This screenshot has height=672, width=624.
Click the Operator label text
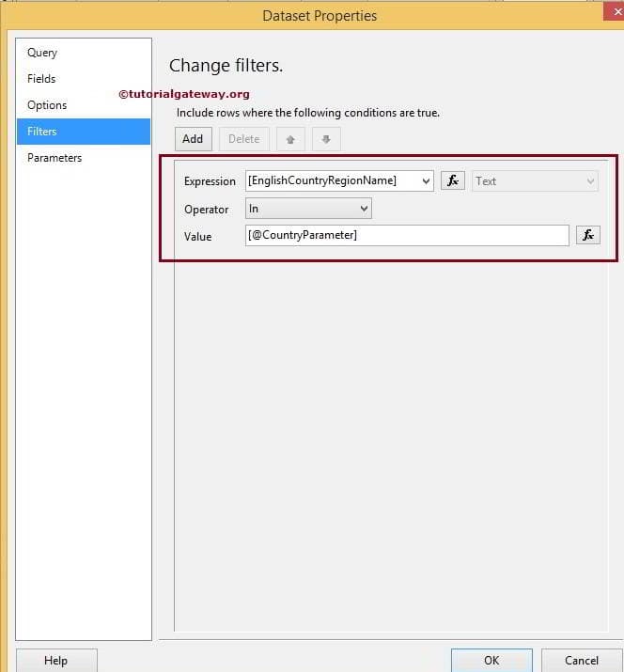(x=206, y=210)
